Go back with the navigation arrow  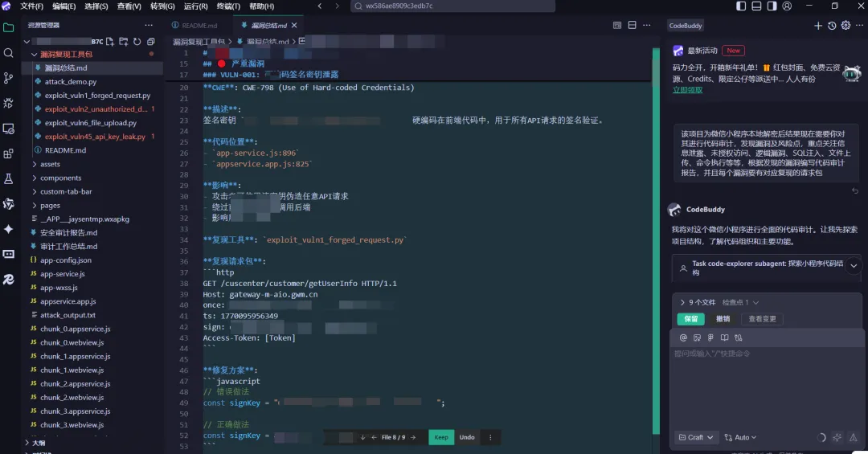(x=319, y=6)
